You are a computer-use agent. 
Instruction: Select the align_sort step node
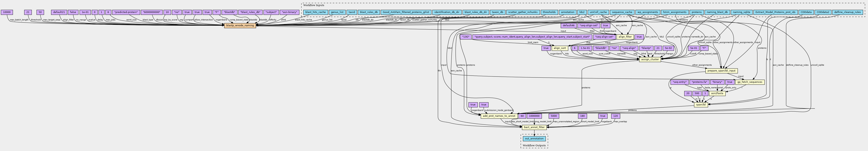coord(560,48)
